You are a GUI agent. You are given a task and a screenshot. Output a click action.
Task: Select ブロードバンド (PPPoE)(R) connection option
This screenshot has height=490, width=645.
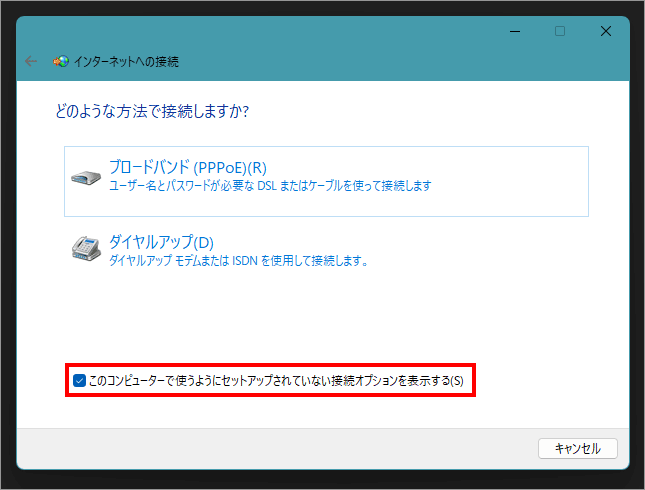[188, 167]
